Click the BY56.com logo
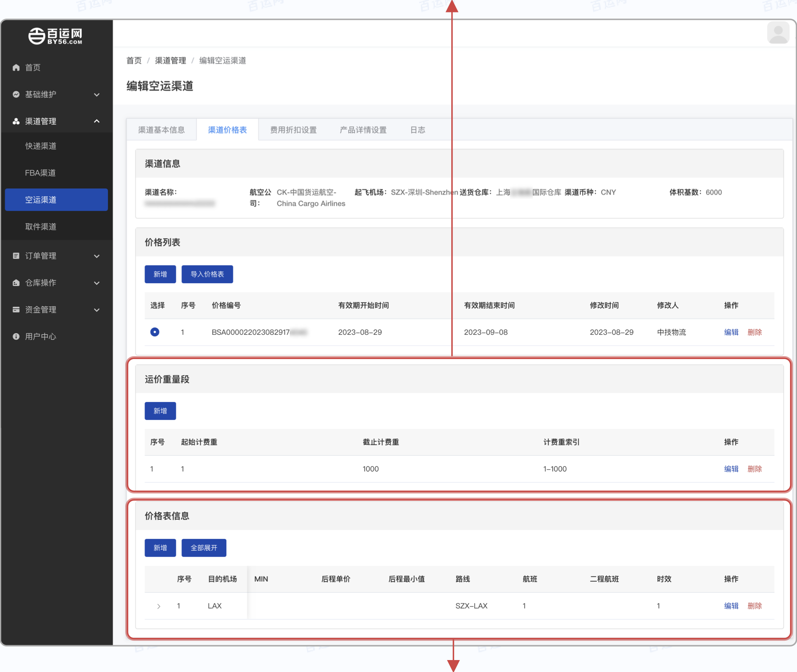Screen dimensions: 797x672 (x=56, y=36)
